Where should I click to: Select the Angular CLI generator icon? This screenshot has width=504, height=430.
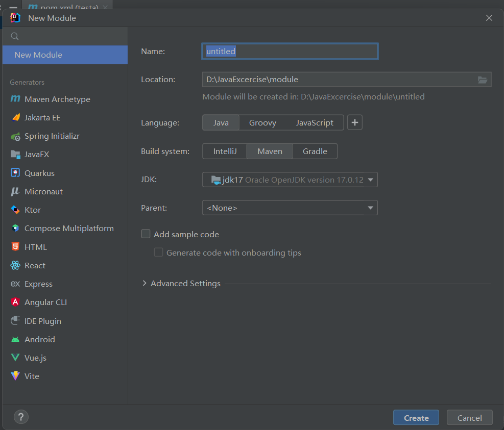pos(15,302)
